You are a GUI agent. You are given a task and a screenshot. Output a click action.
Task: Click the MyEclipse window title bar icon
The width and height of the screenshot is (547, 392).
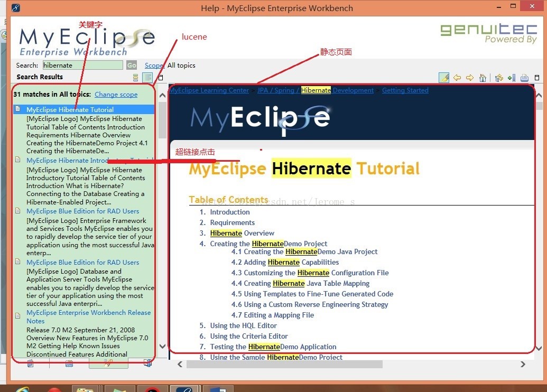[x=16, y=7]
